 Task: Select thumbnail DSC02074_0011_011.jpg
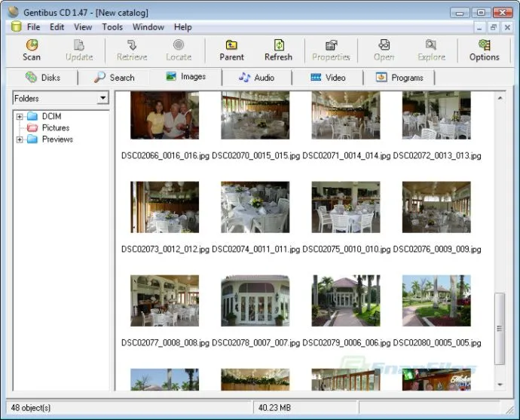tap(255, 207)
